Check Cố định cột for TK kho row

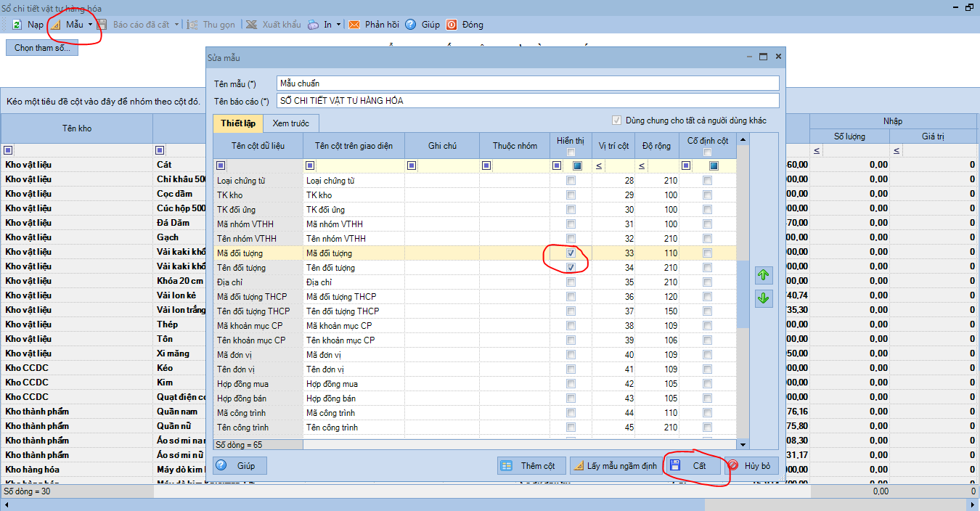[x=708, y=195]
